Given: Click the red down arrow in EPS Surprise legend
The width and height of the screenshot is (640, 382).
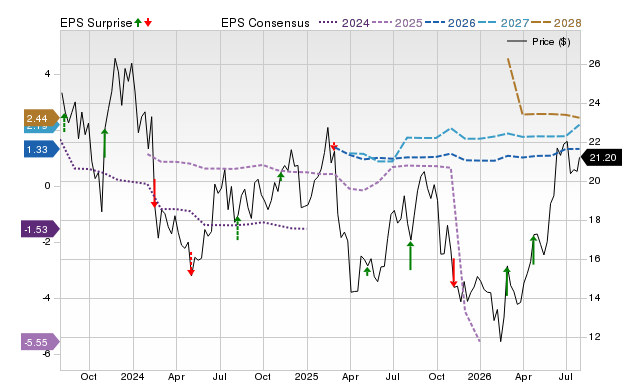Looking at the screenshot, I should coord(148,22).
